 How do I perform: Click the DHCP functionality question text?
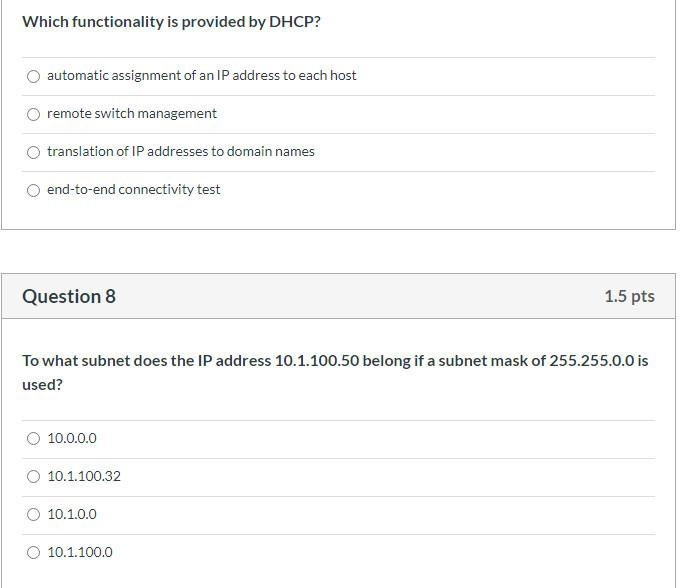click(x=172, y=22)
